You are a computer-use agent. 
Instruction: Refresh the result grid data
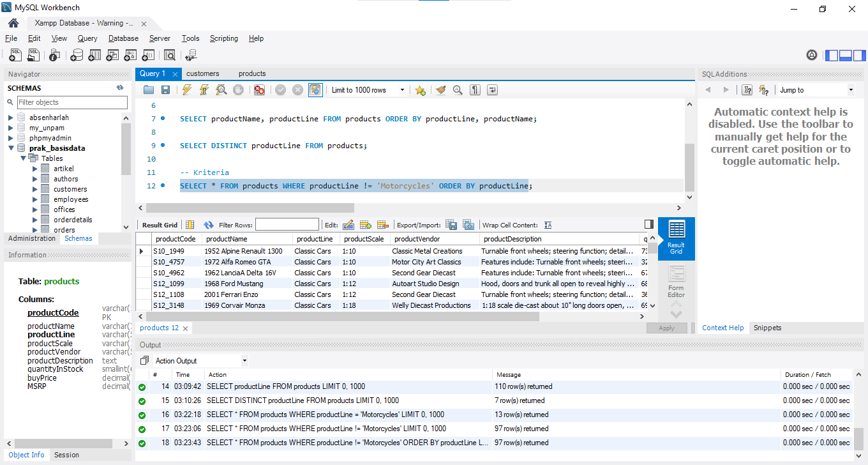(x=209, y=225)
